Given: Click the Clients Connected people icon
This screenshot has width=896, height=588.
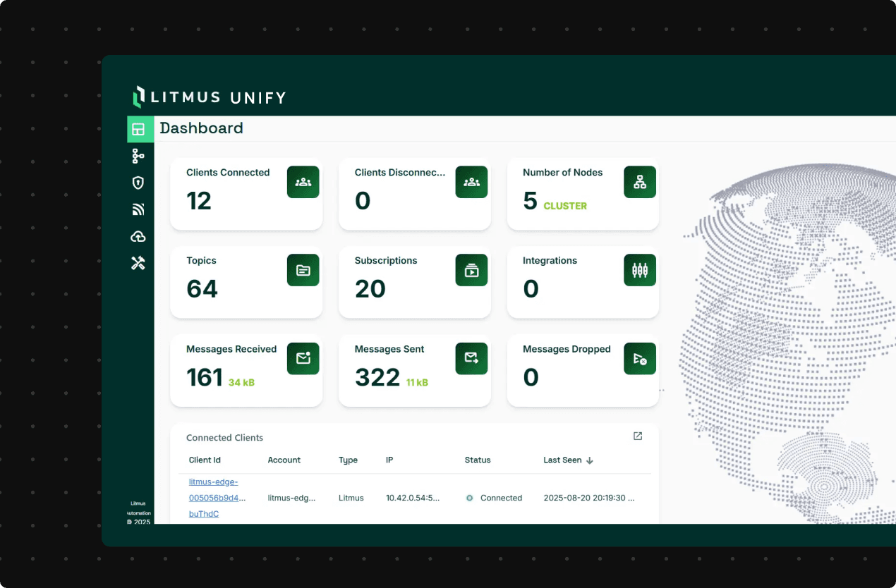Looking at the screenshot, I should 303,182.
